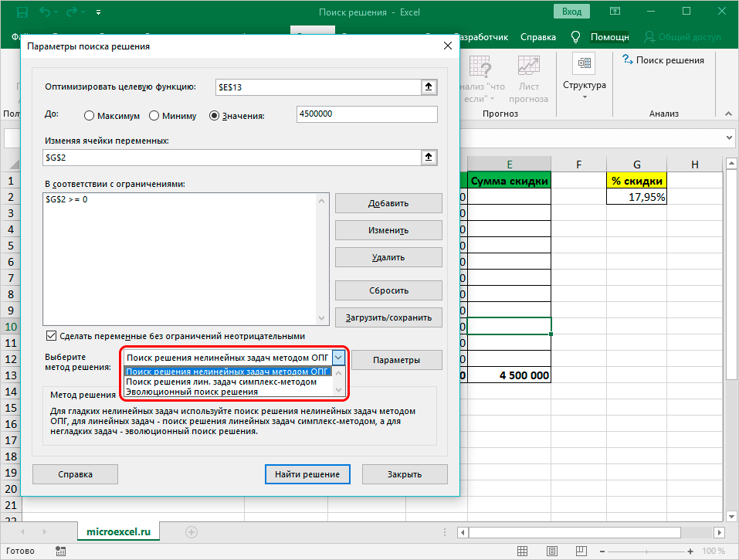
Task: Select the Минимум radio button
Action: (154, 116)
